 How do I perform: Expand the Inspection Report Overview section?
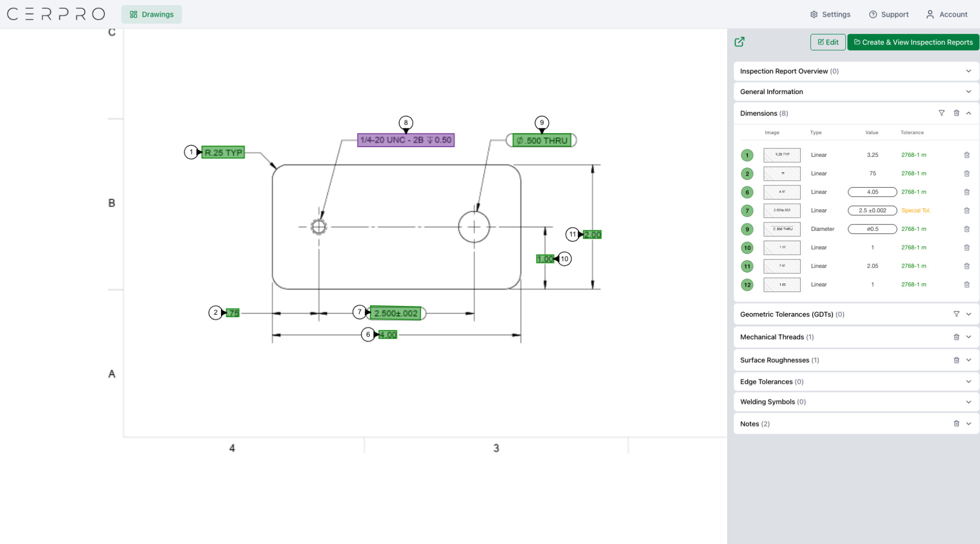[968, 72]
